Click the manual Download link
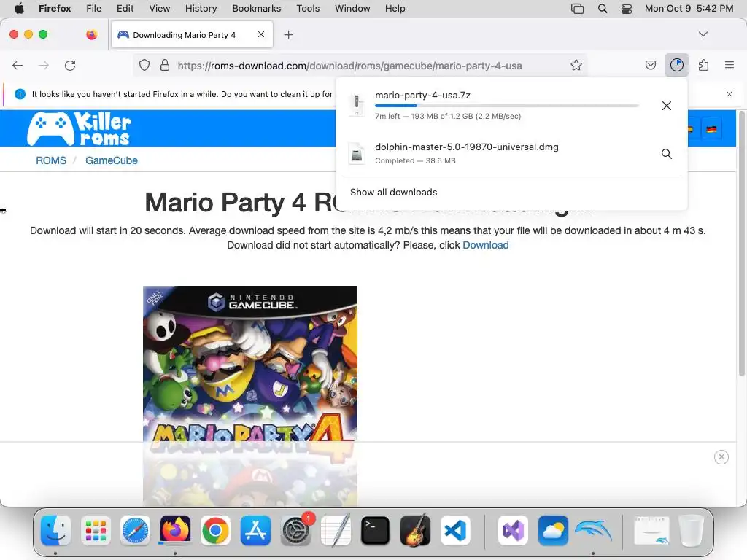This screenshot has height=560, width=747. pos(485,245)
